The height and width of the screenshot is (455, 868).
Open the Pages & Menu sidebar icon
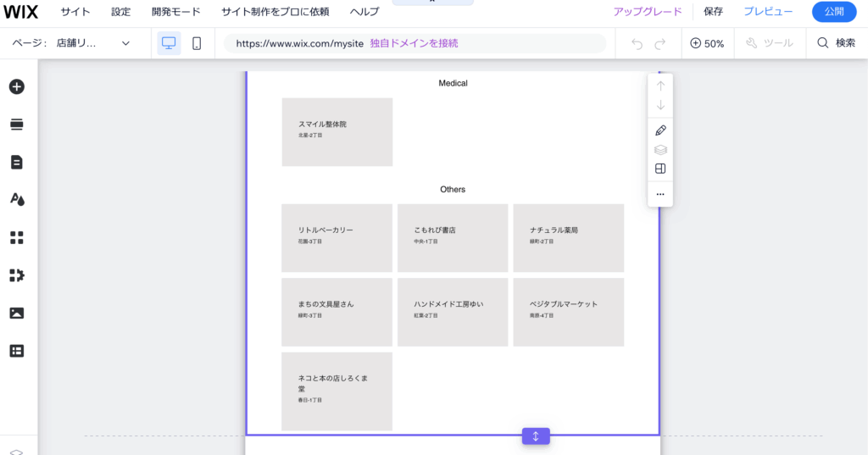pyautogui.click(x=17, y=162)
